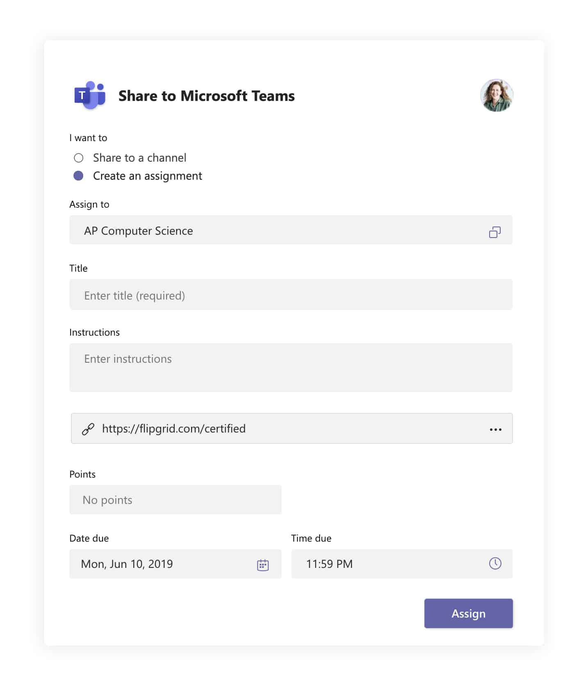
Task: Click the Mon, Jun 10, 2019 date field
Action: click(164, 564)
